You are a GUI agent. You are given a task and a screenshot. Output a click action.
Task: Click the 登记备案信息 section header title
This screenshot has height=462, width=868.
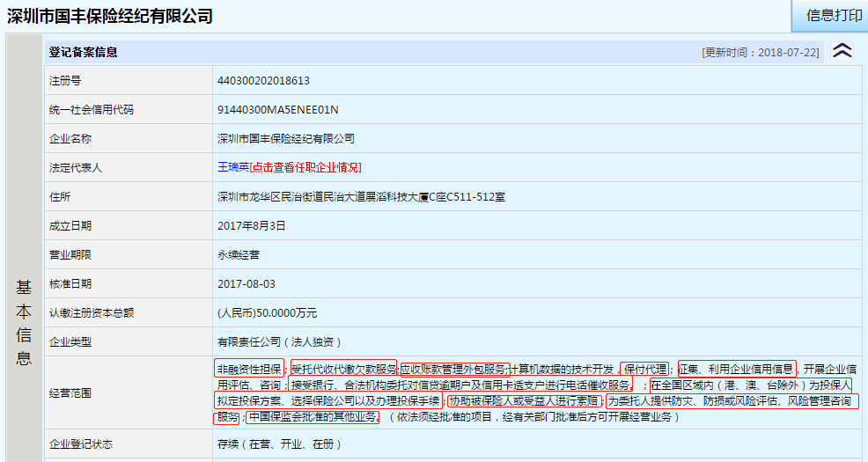(84, 53)
